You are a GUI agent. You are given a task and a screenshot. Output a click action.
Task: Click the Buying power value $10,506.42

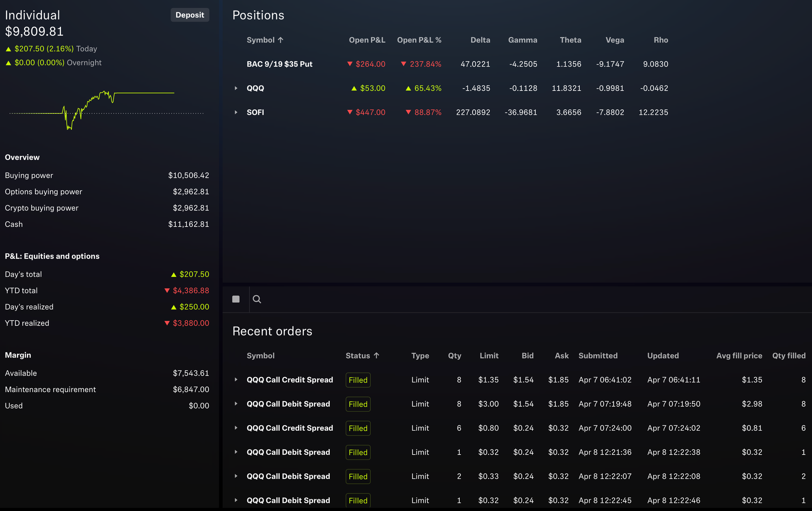coord(189,175)
